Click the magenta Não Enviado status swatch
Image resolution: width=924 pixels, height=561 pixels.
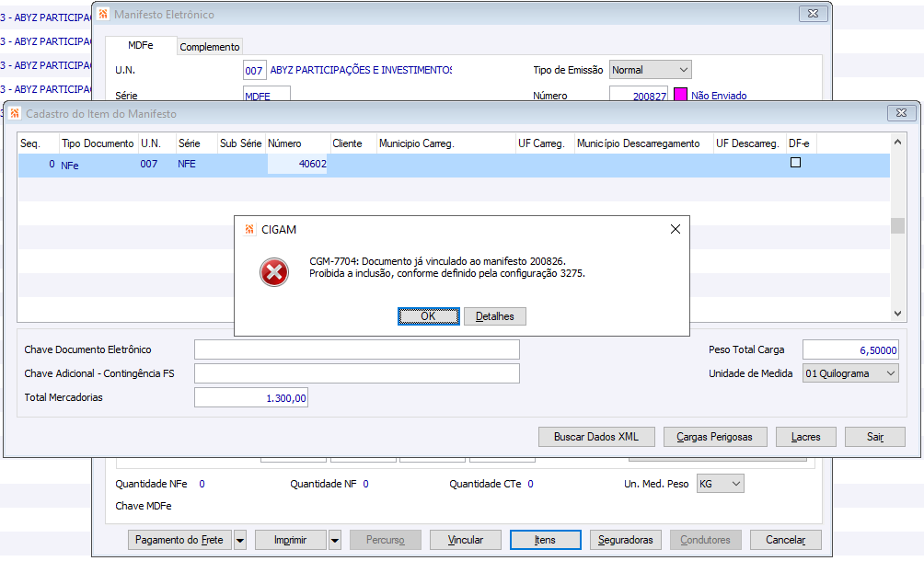681,94
